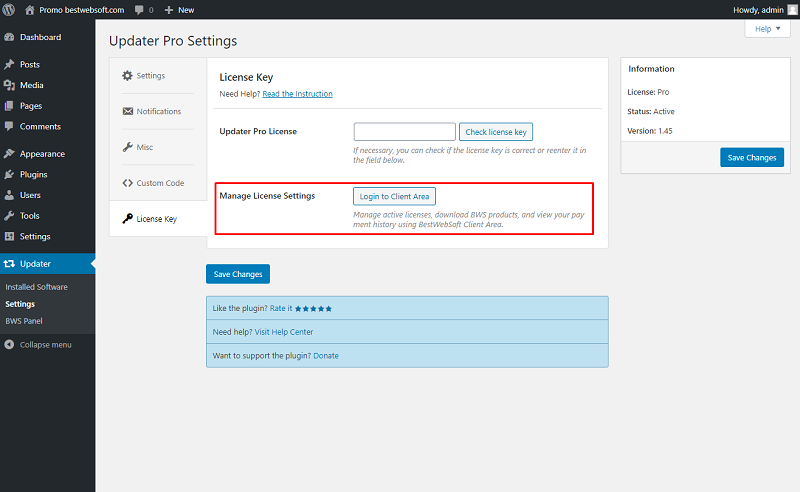
Task: Click the Posts pin icon
Action: [x=9, y=64]
